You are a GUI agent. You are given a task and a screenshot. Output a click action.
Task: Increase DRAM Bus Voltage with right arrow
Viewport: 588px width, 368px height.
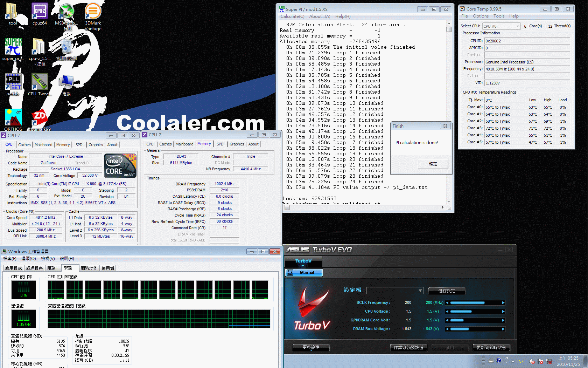click(503, 329)
